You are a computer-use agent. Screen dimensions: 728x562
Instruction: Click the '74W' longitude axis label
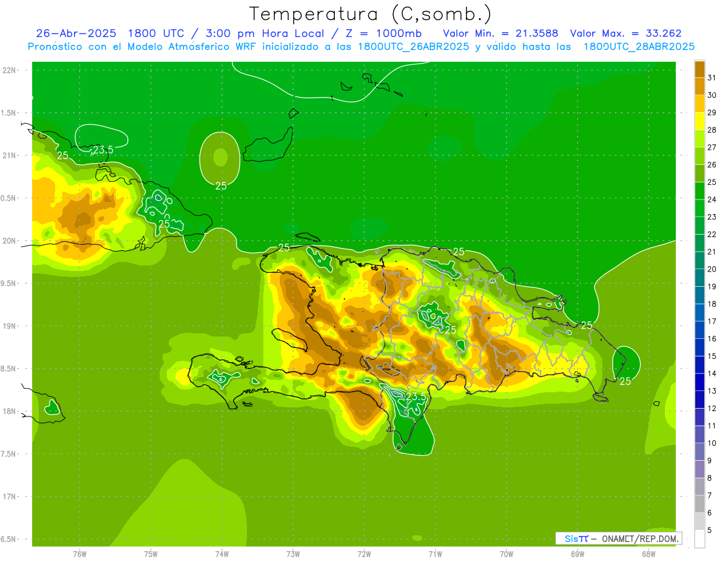tap(222, 554)
